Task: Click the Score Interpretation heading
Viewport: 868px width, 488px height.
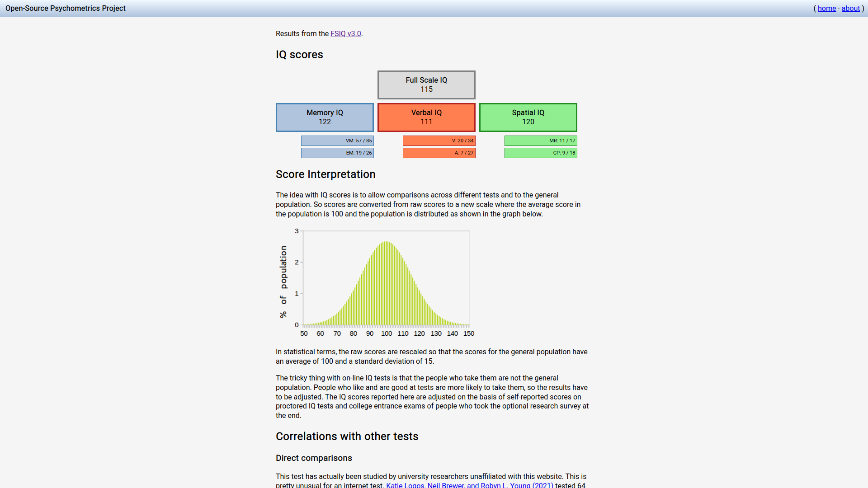Action: tap(325, 174)
